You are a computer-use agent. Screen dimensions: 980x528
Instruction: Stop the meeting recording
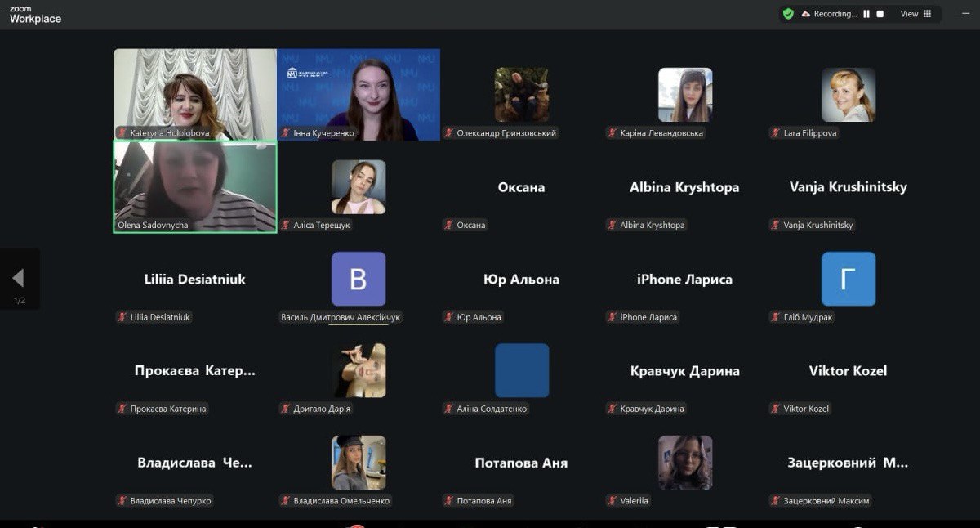coord(880,14)
